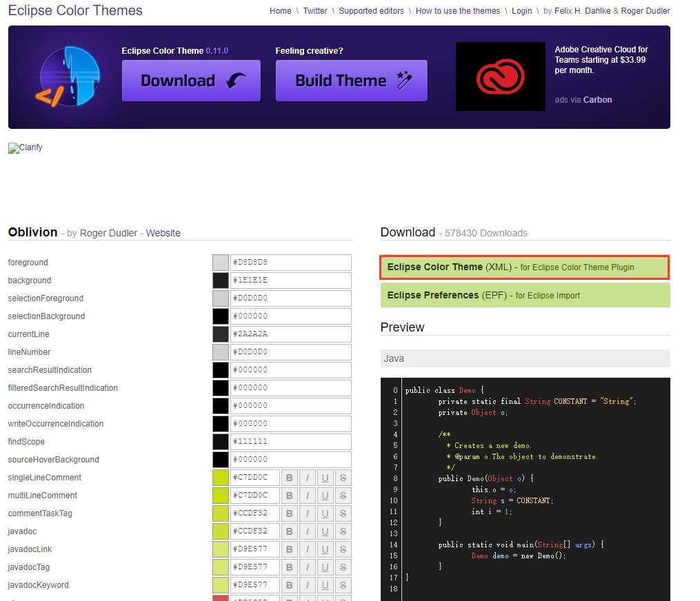Toggle strikethrough for singleLineComment
Image resolution: width=700 pixels, height=601 pixels.
343,478
